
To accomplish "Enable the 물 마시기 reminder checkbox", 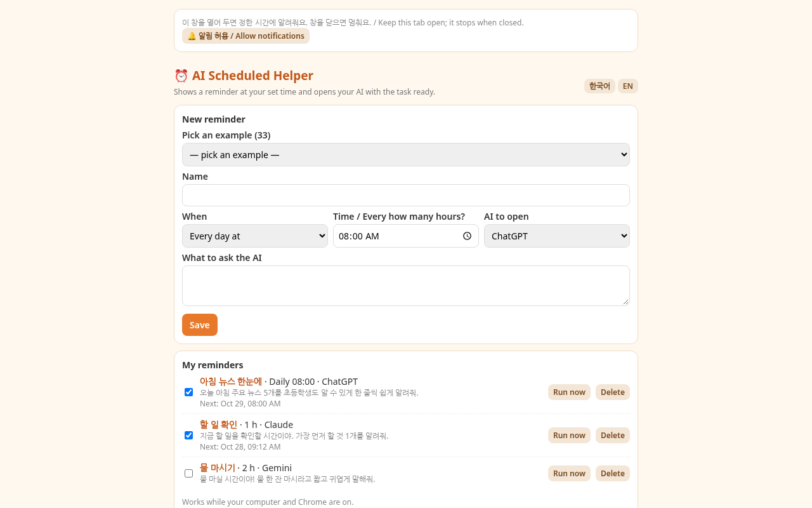I will click(188, 473).
